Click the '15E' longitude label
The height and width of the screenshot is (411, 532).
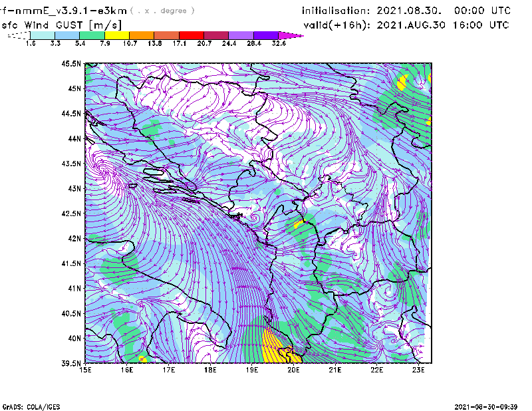click(85, 370)
